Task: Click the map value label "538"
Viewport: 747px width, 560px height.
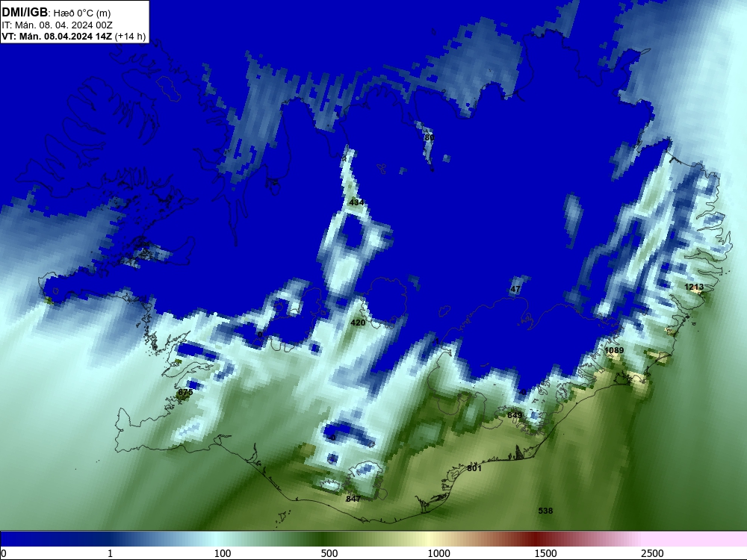Action: coord(545,511)
